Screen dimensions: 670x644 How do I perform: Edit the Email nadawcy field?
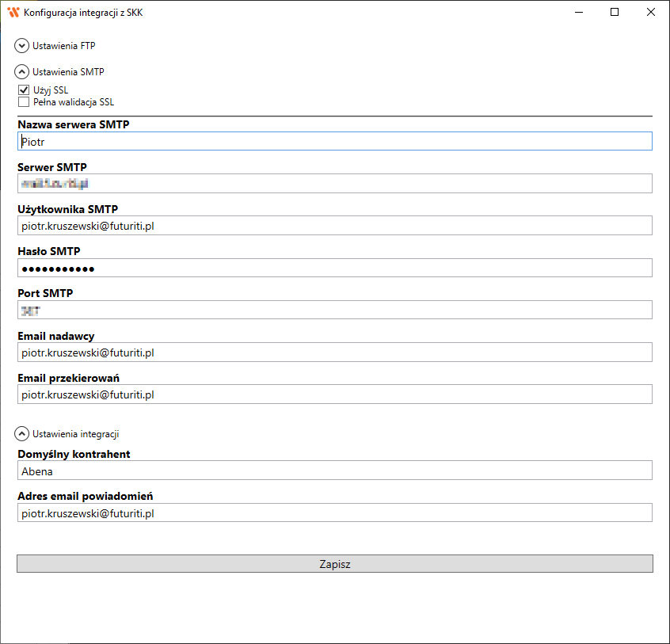pos(334,352)
